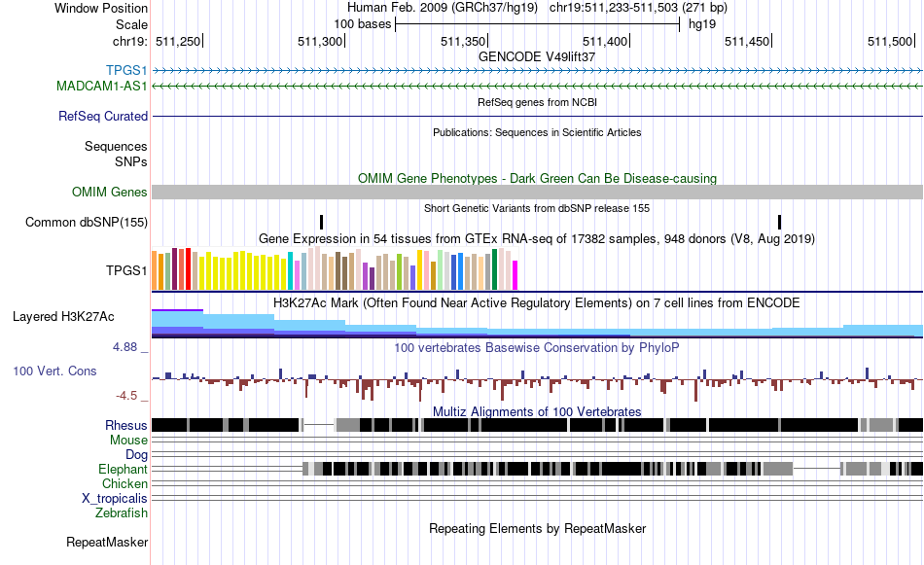Image resolution: width=924 pixels, height=565 pixels.
Task: Click the Chicken alignment row label
Action: pyautogui.click(x=124, y=483)
